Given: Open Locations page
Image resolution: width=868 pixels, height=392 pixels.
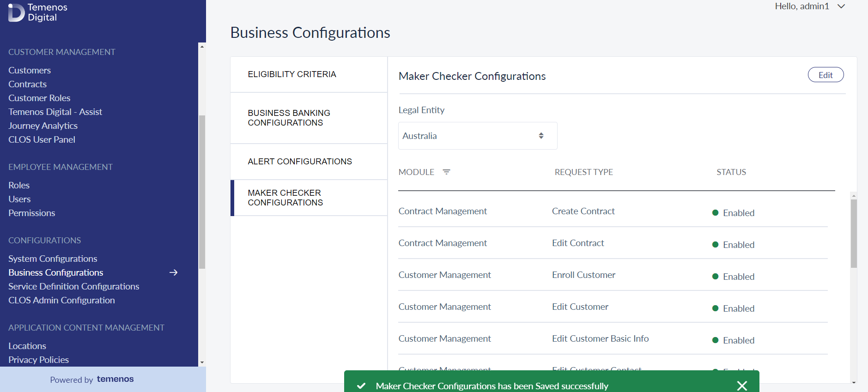Looking at the screenshot, I should (27, 346).
